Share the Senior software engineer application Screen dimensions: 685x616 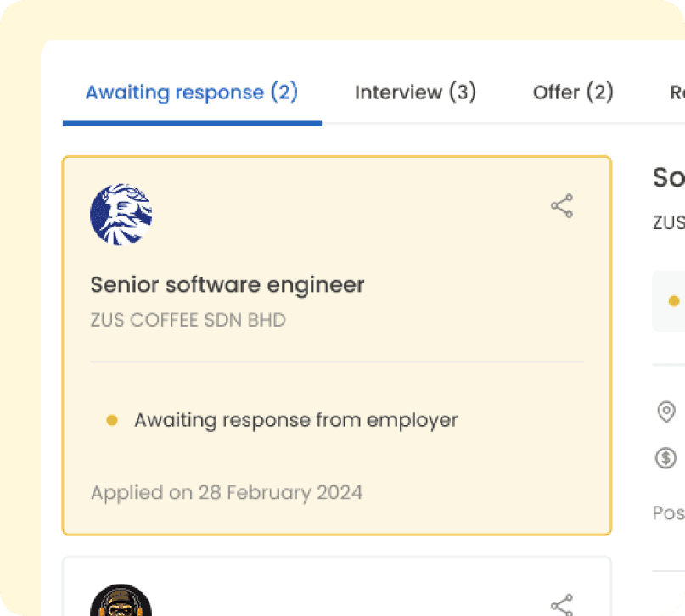click(x=562, y=206)
